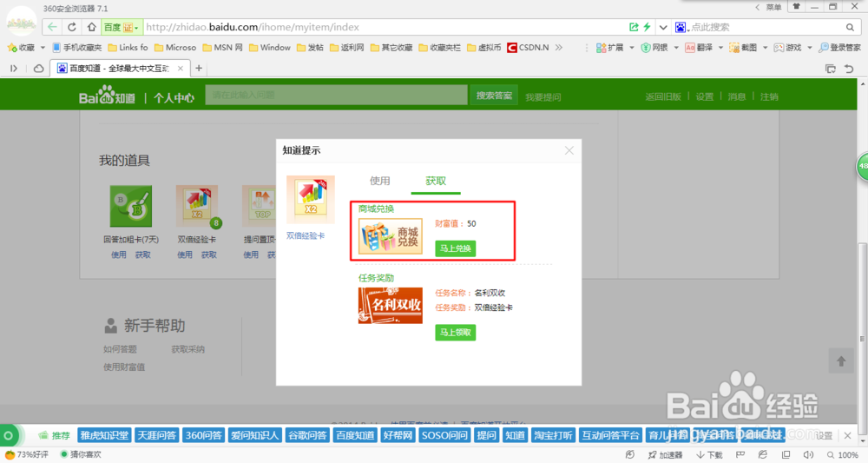The width and height of the screenshot is (868, 463).
Task: Expand the 翻译 dropdown arrow
Action: pyautogui.click(x=720, y=48)
